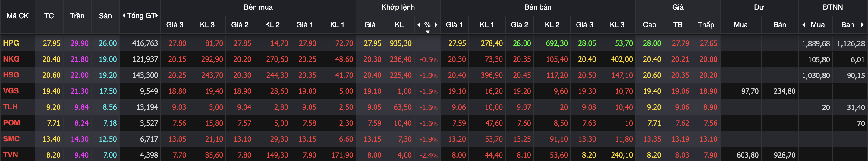
Task: Open NKG stock symbol
Action: tap(11, 59)
